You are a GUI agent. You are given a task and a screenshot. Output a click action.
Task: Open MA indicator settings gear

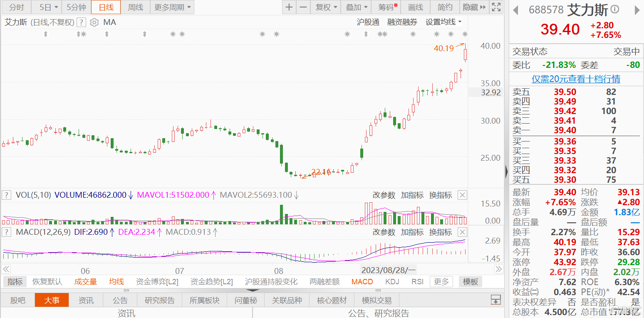click(94, 22)
